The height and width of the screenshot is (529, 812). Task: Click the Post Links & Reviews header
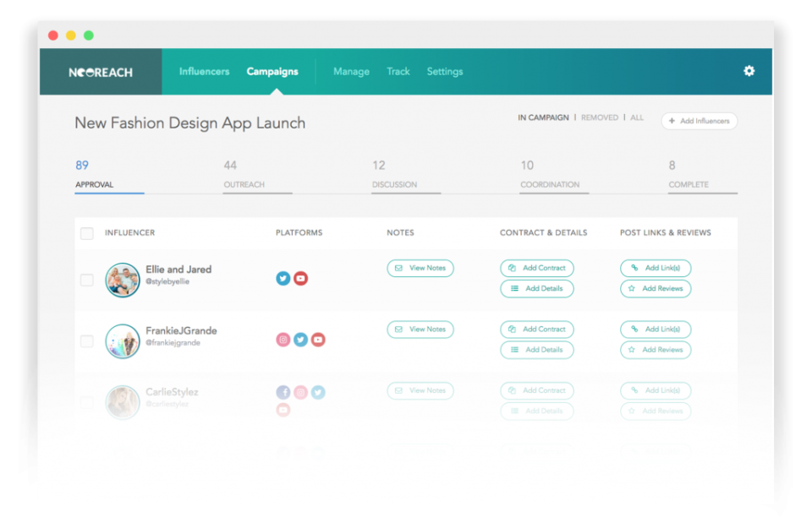point(666,233)
